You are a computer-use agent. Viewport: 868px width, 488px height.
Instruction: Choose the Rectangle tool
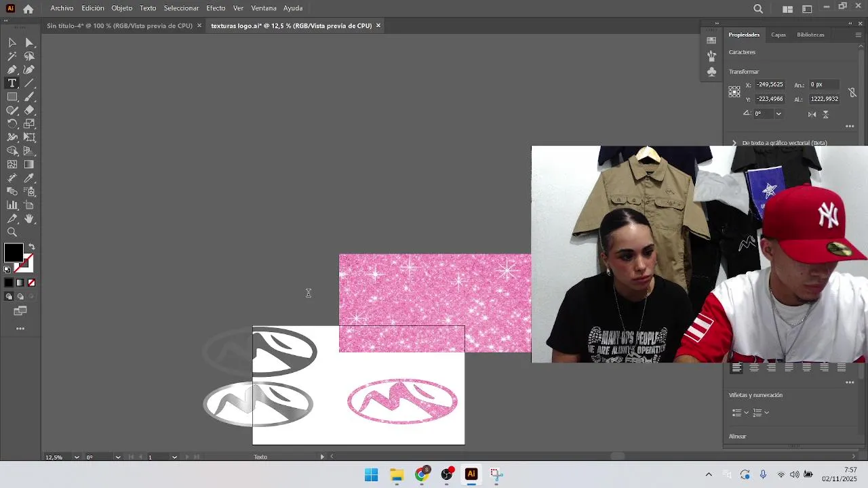[12, 97]
